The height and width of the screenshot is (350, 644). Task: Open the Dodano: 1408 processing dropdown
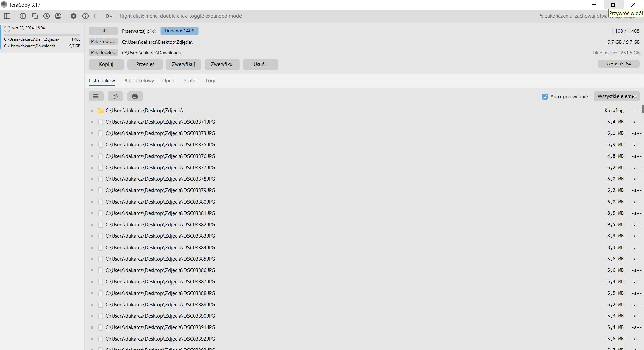179,31
